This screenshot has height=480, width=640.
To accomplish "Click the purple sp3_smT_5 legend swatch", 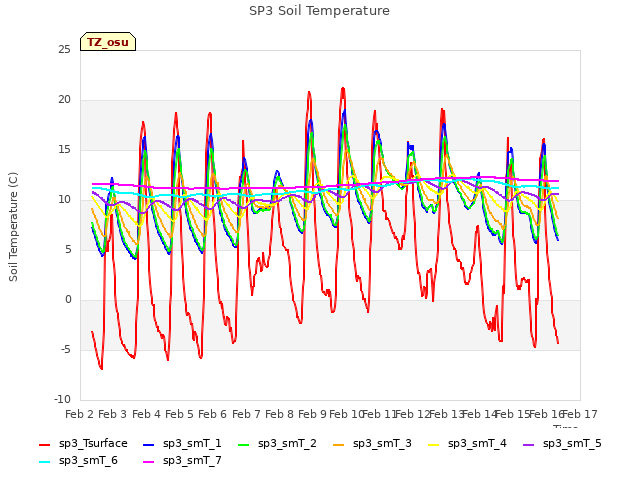I will pos(529,444).
